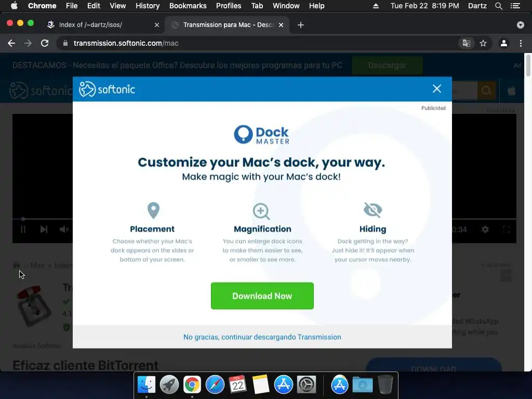Click the browser forward arrow
Viewport: 532px width, 399px height.
pyautogui.click(x=28, y=43)
